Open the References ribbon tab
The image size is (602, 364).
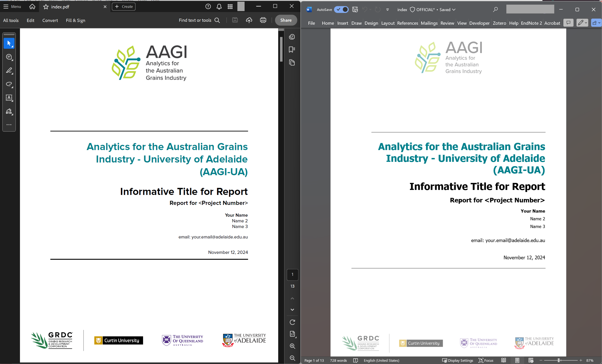click(407, 23)
